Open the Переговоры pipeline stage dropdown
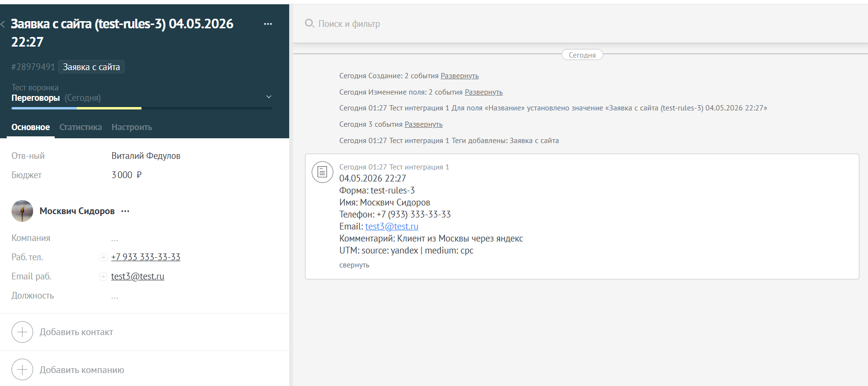Image resolution: width=868 pixels, height=386 pixels. tap(269, 97)
